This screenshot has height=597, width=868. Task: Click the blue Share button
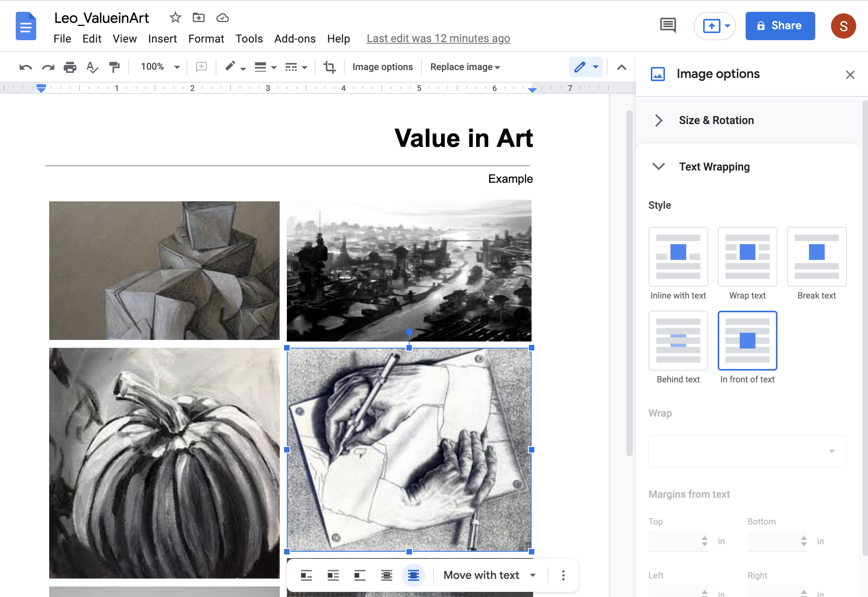(x=780, y=26)
